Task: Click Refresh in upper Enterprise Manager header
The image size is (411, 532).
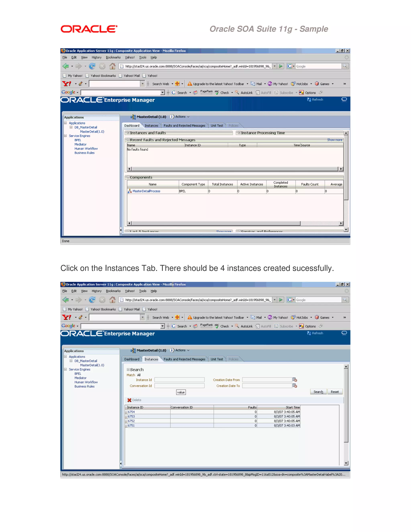Action: [315, 100]
